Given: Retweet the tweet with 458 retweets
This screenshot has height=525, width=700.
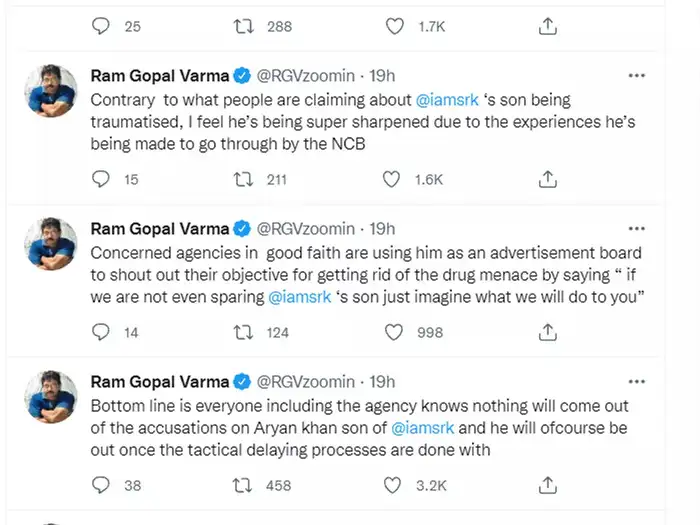Looking at the screenshot, I should 241,484.
